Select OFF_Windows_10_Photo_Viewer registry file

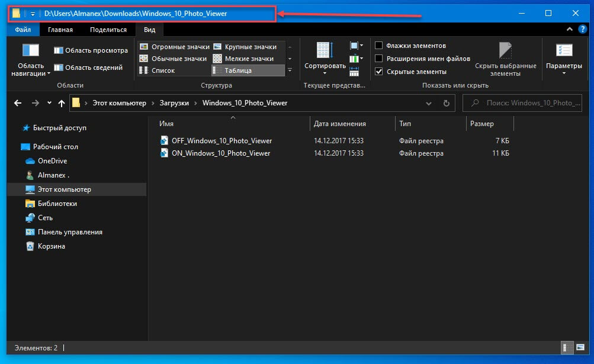pos(222,141)
